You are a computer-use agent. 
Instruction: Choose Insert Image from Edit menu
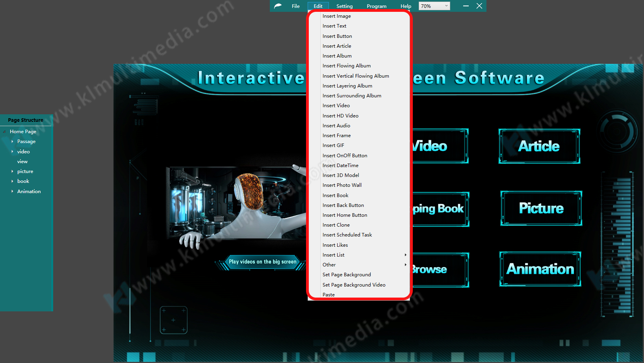pyautogui.click(x=336, y=16)
